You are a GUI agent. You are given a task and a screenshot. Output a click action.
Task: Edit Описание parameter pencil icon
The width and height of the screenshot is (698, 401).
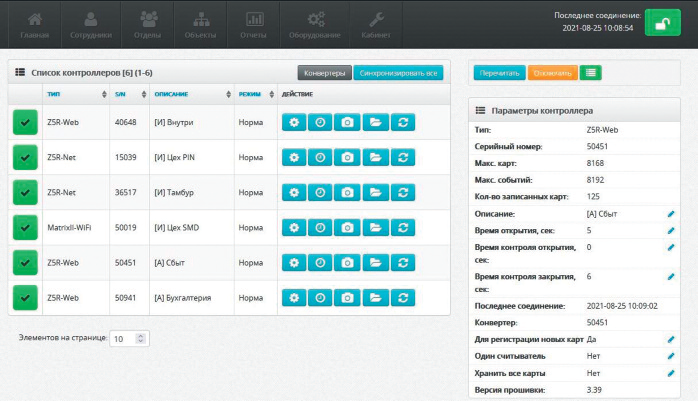(671, 214)
